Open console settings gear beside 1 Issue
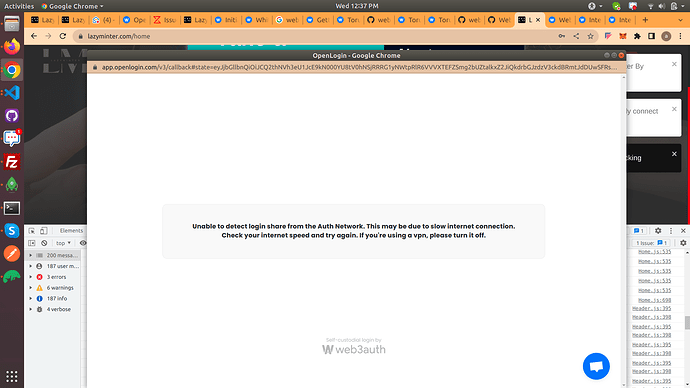The image size is (690, 388). point(683,243)
